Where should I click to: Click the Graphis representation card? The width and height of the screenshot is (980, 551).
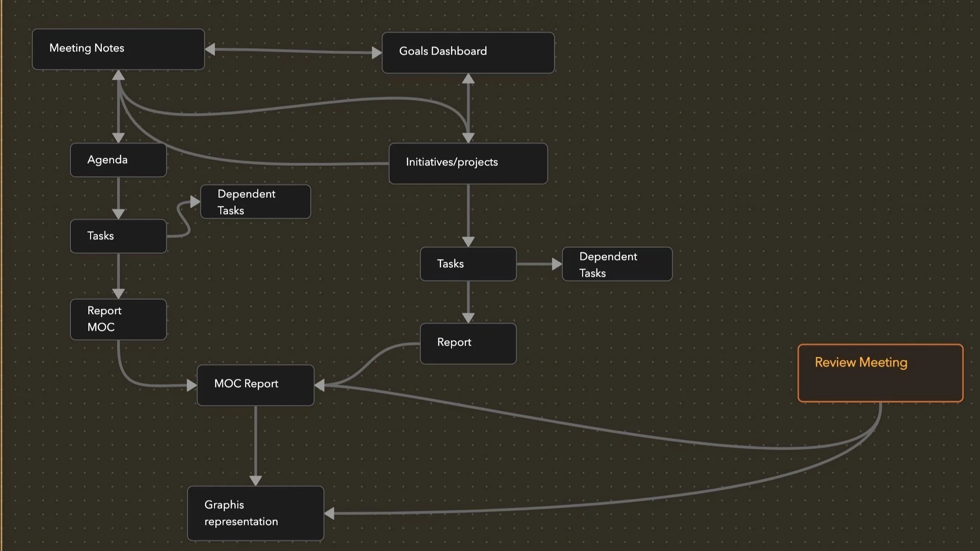255,513
